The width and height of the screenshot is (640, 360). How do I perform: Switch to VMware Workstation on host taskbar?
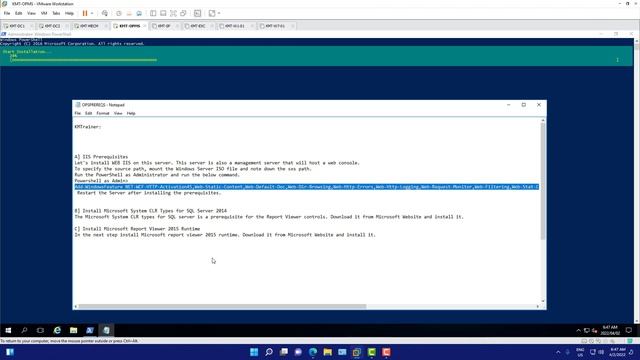pos(357,352)
